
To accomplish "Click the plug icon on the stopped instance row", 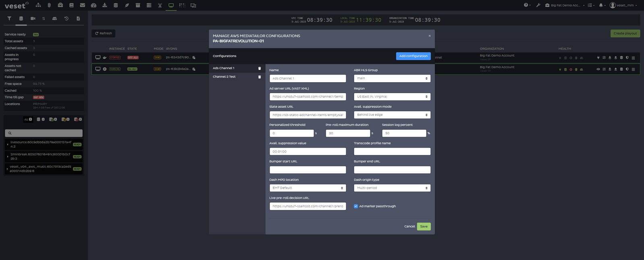I will click(598, 58).
